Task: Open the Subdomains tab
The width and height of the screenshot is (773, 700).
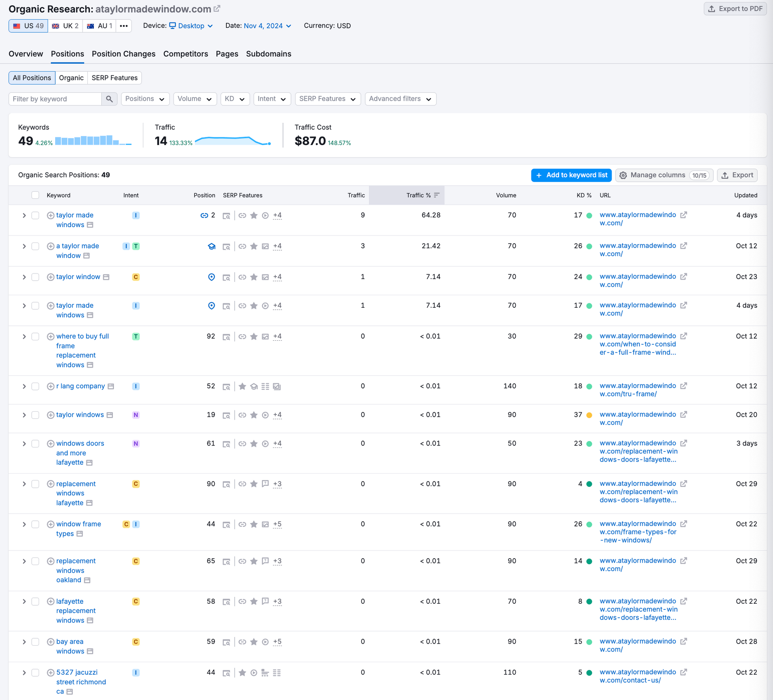Action: click(x=269, y=54)
